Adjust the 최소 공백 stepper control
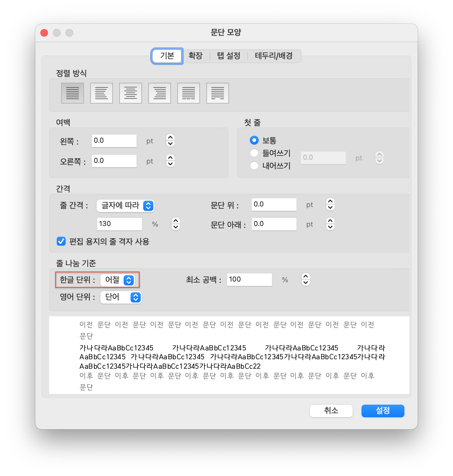453x476 pixels. (x=305, y=280)
